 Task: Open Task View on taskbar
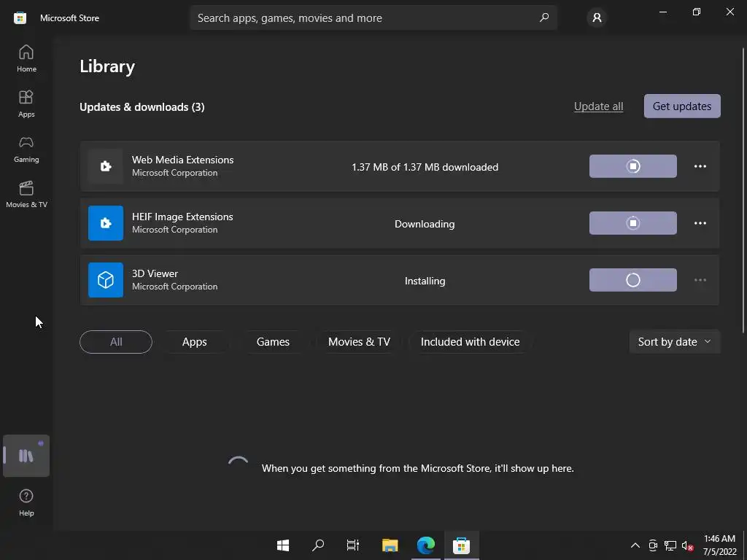(353, 545)
